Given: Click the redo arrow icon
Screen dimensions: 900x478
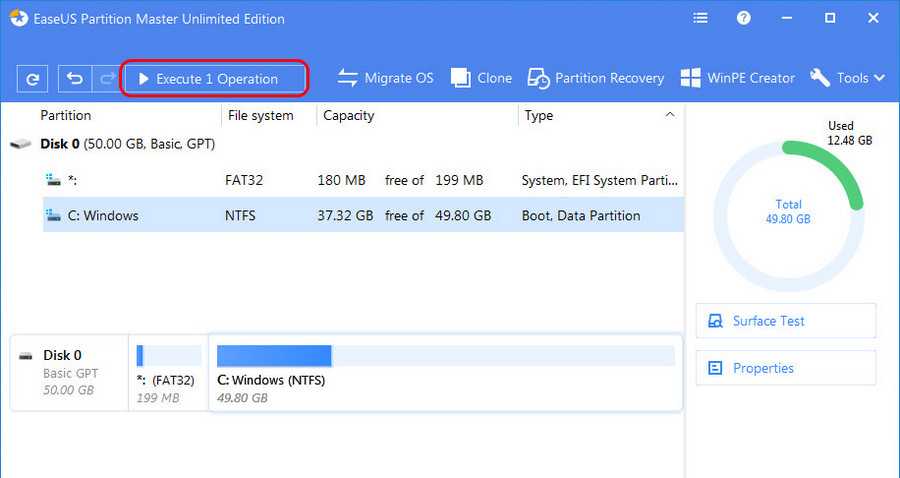Looking at the screenshot, I should pyautogui.click(x=106, y=79).
